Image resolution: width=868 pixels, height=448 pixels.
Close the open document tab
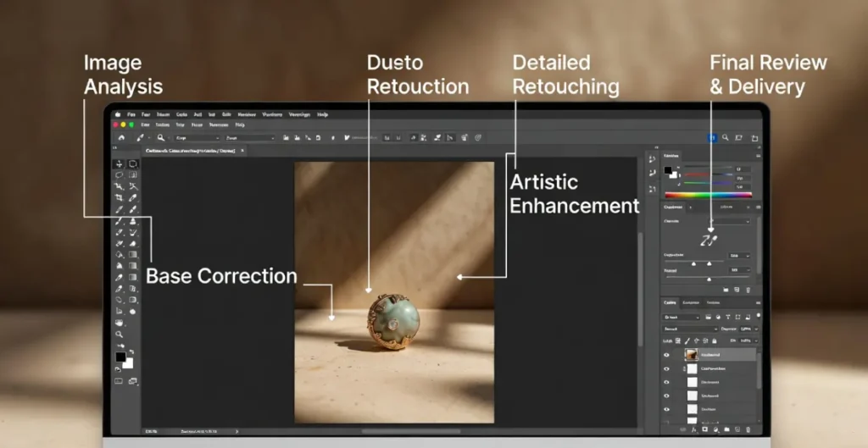(242, 151)
